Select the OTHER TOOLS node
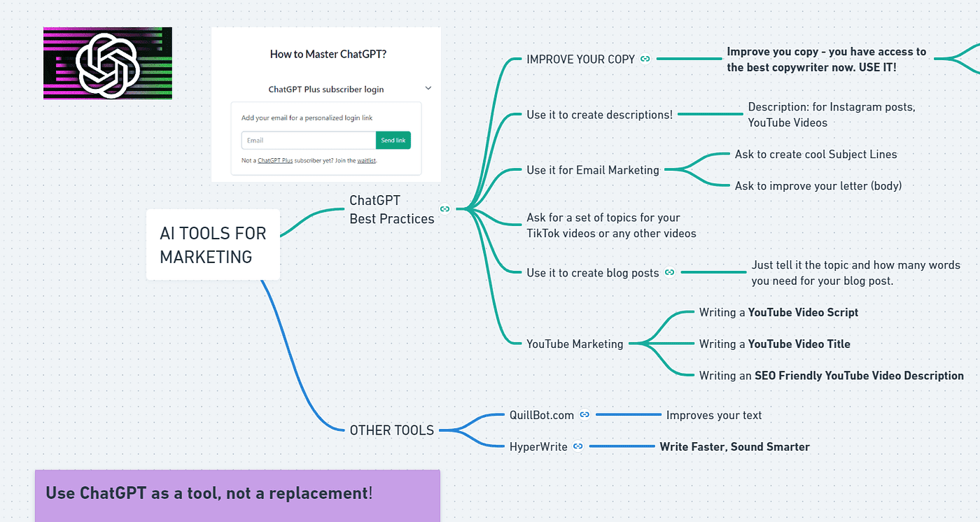Viewport: 980px width, 522px height. (392, 430)
